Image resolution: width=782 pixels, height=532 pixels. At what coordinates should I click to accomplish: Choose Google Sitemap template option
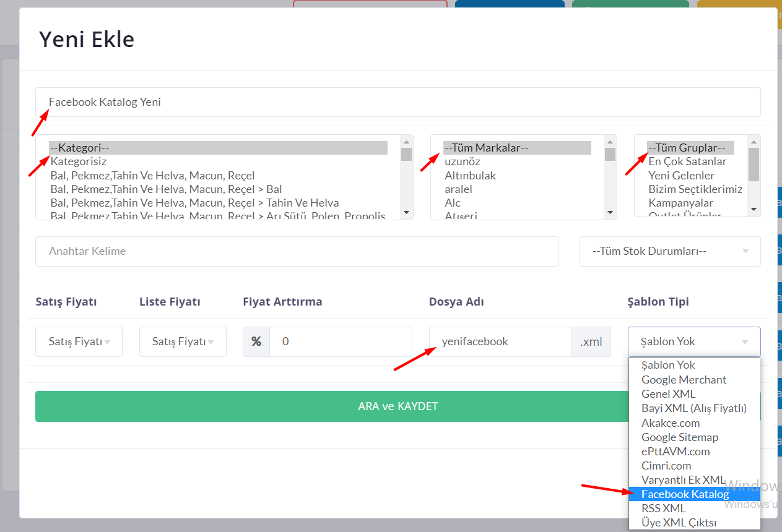click(x=694, y=437)
